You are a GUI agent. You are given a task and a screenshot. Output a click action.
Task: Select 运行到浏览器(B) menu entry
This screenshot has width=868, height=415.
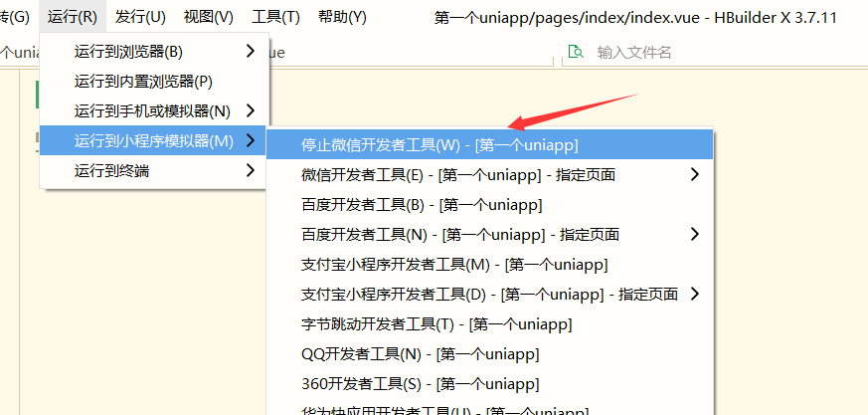[154, 52]
